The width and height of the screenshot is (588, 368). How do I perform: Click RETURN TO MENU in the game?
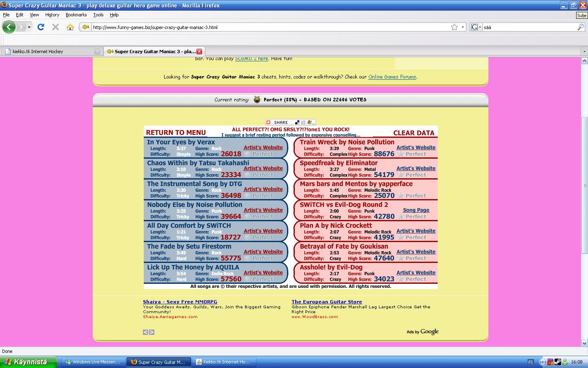[176, 132]
